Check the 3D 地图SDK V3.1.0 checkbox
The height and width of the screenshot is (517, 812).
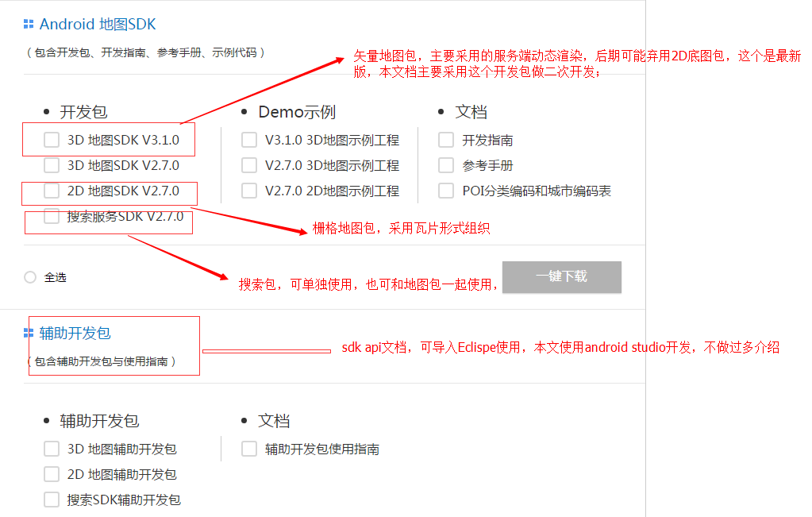52,140
